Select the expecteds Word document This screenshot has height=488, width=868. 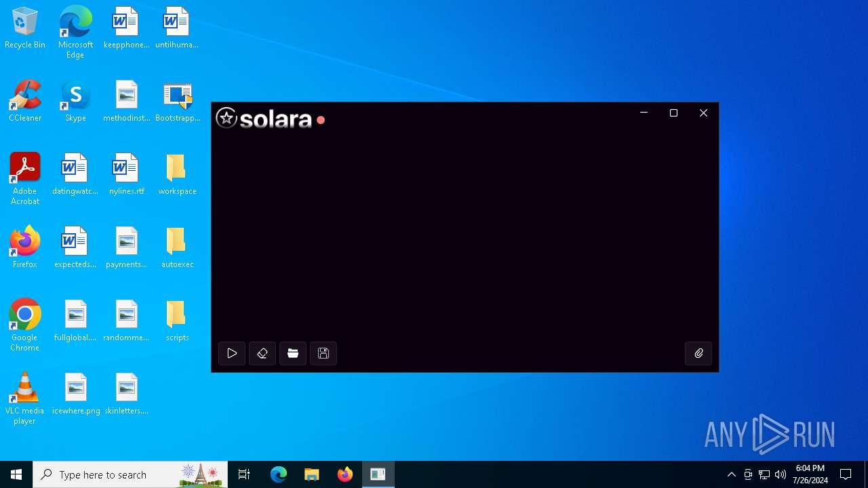[75, 248]
